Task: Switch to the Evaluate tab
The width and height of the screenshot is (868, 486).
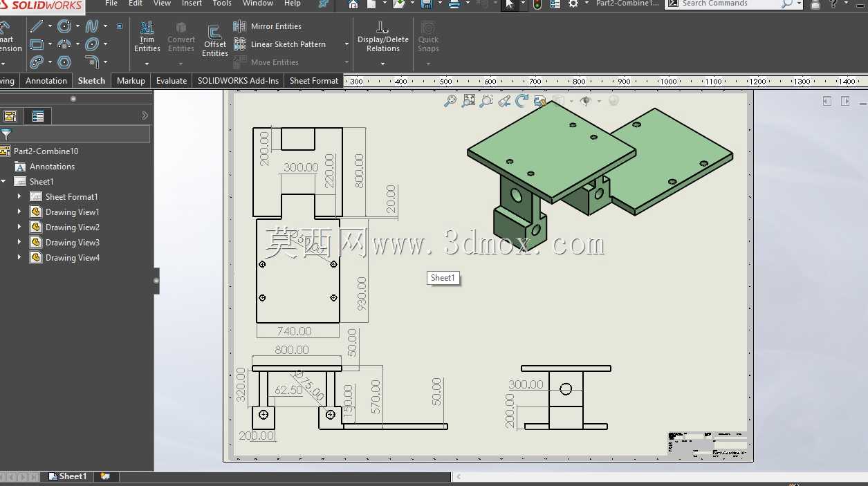Action: coord(171,81)
